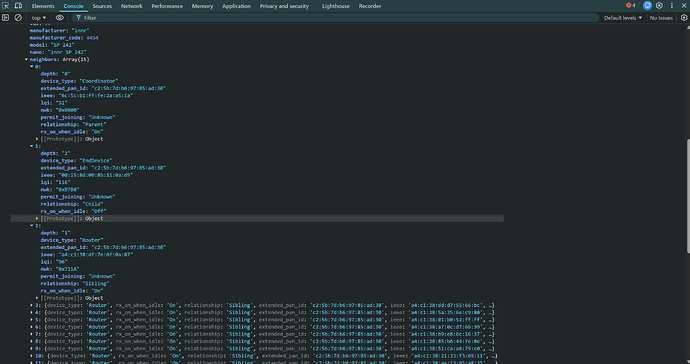Expand the highlighted Prototype of EndDevice entry
690x364 pixels.
coord(37,219)
